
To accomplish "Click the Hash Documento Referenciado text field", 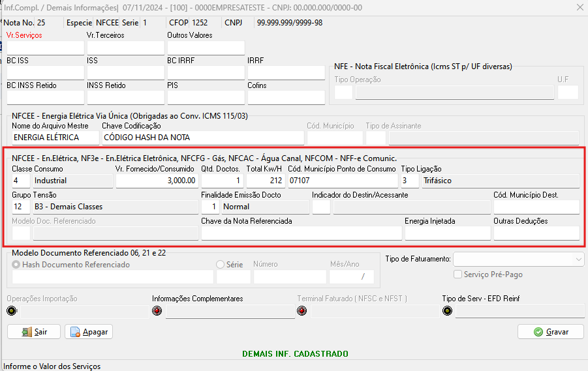I will coord(113,277).
